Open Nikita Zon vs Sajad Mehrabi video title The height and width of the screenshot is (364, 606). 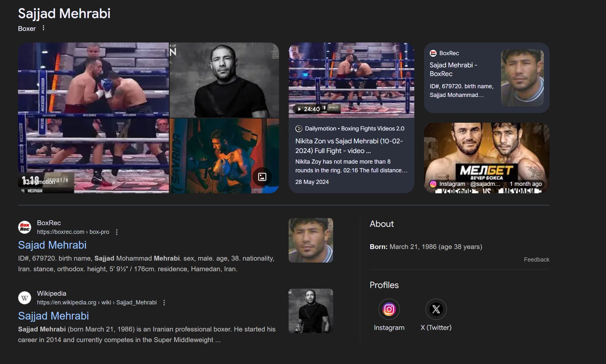click(349, 146)
